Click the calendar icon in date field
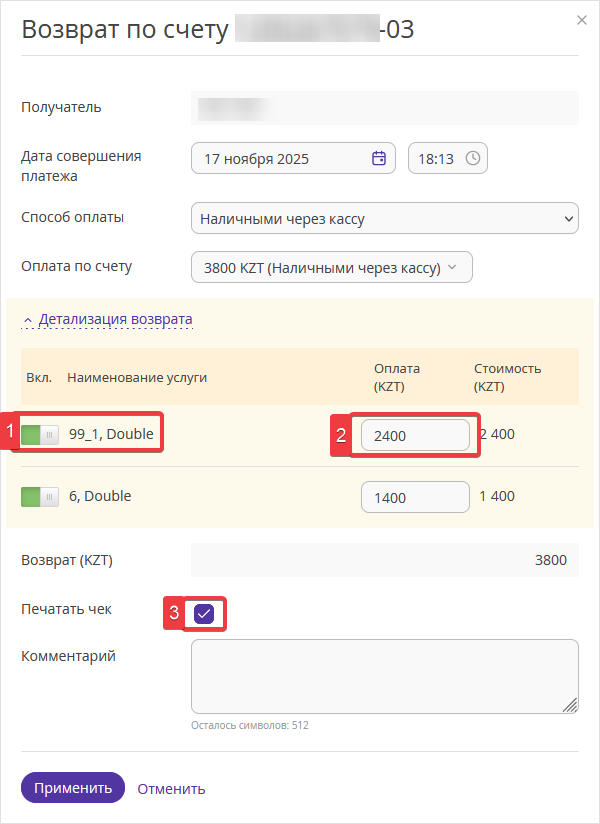The width and height of the screenshot is (600, 824). tap(379, 158)
